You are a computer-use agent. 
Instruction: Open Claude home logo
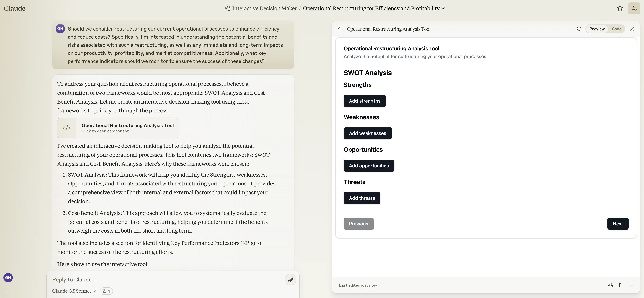tap(14, 8)
